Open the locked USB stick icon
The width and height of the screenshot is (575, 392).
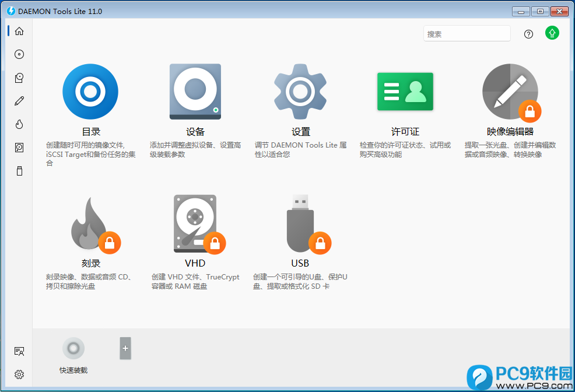coord(308,223)
